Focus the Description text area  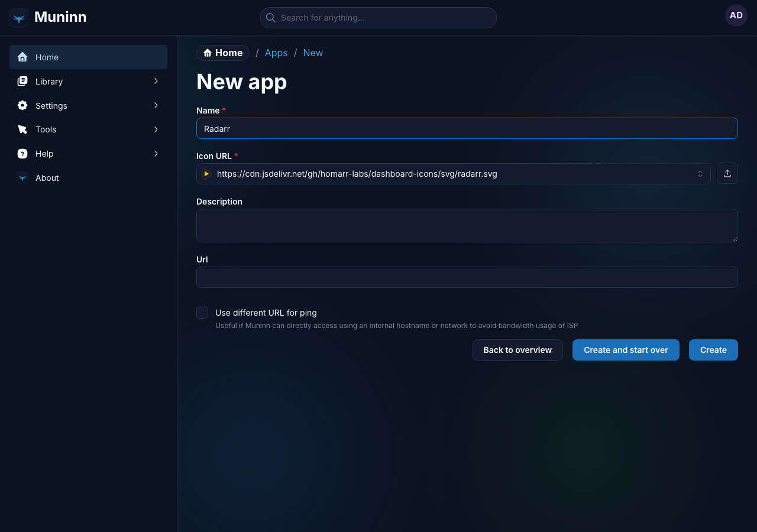(467, 225)
